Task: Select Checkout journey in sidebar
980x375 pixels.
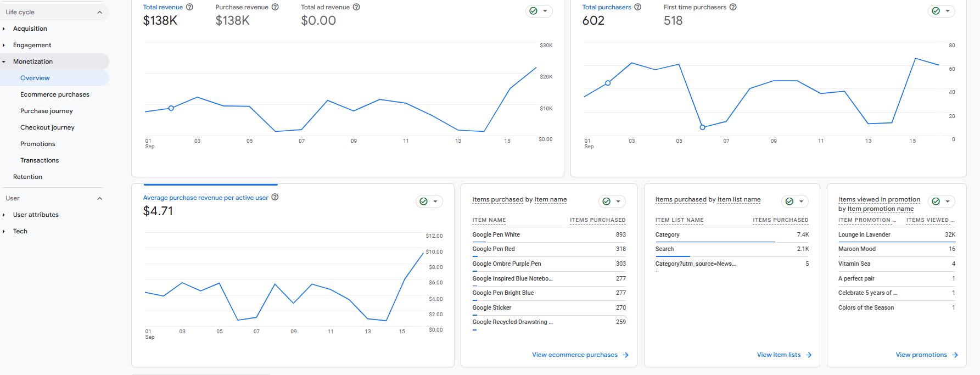Action: (47, 127)
